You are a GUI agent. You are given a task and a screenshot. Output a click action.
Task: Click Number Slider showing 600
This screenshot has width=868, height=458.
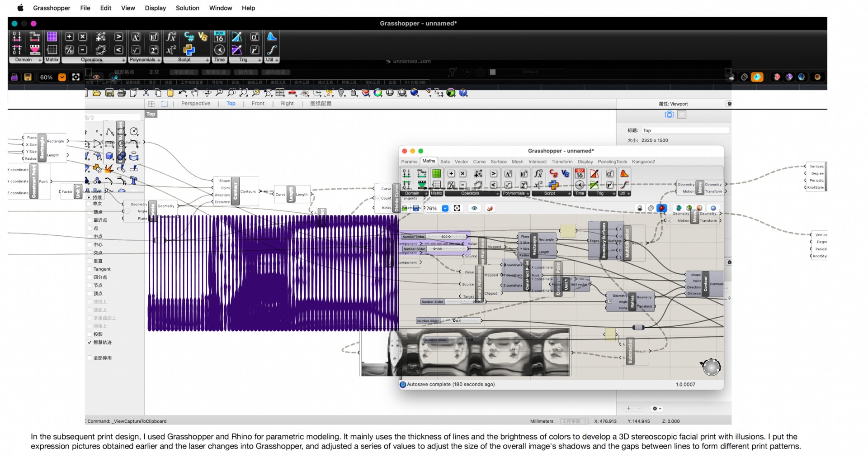434,237
